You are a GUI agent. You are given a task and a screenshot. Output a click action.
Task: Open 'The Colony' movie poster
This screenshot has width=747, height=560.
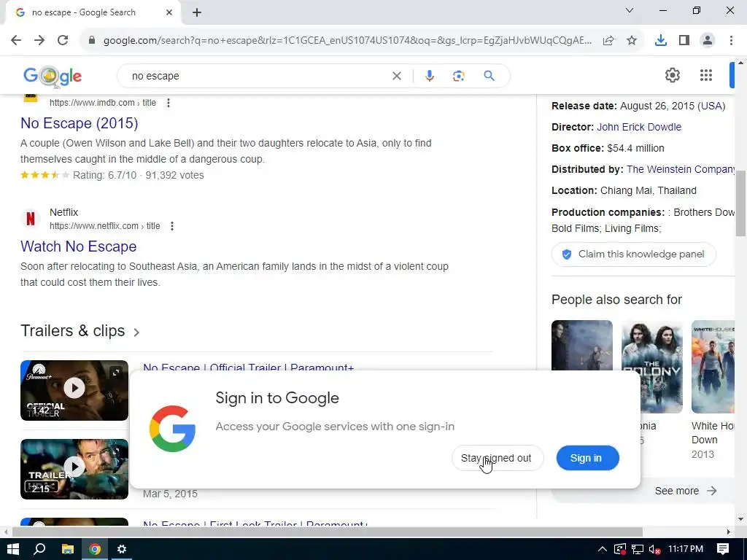pos(651,367)
